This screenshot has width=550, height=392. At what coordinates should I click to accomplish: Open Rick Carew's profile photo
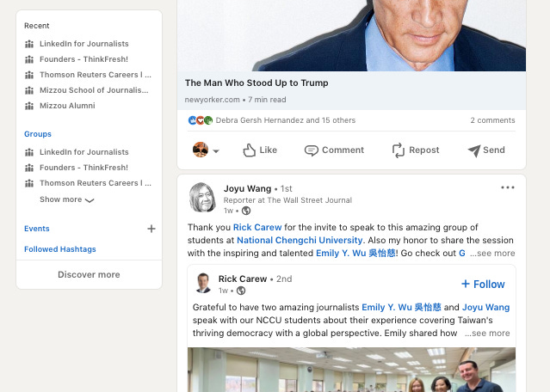click(203, 283)
